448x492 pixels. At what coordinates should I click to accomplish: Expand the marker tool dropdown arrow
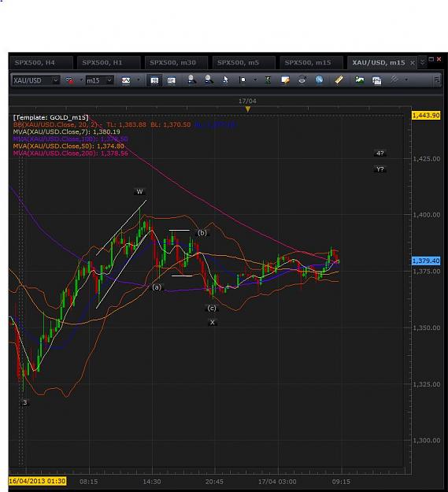[x=255, y=80]
